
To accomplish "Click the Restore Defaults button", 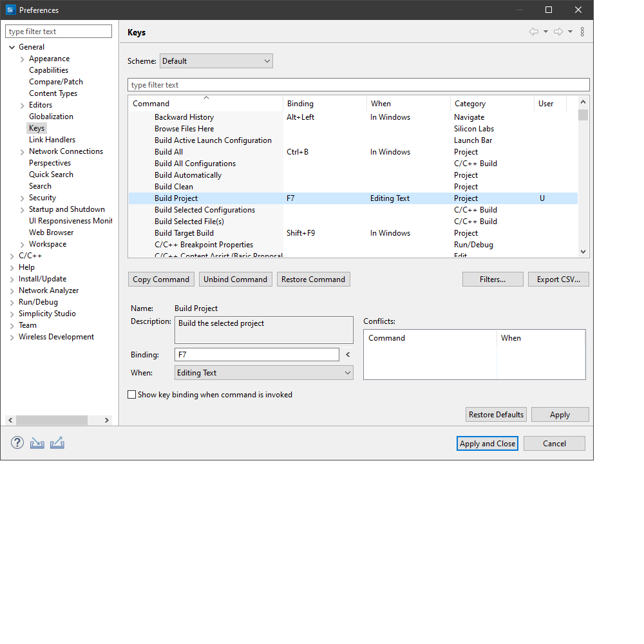I will click(x=496, y=415).
